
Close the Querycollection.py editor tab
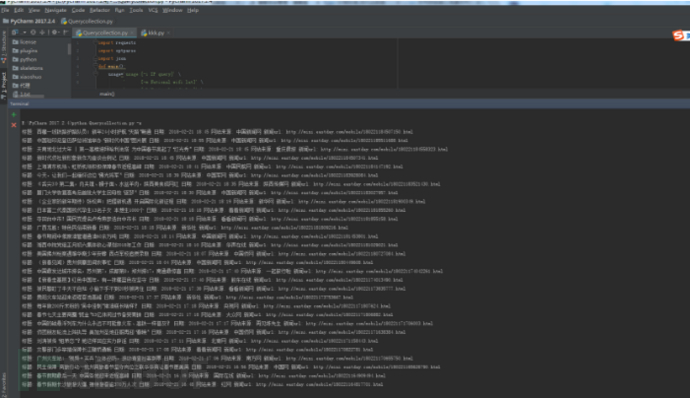click(132, 33)
